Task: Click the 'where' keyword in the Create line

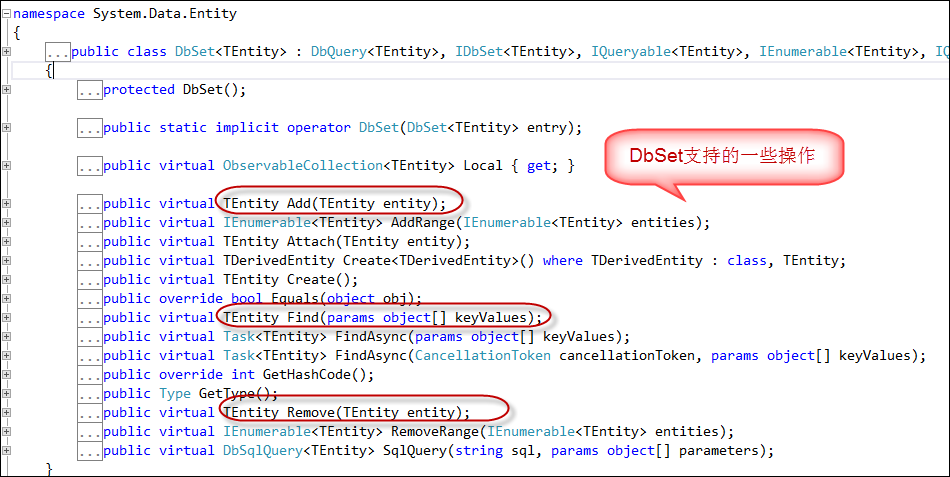Action: point(563,261)
